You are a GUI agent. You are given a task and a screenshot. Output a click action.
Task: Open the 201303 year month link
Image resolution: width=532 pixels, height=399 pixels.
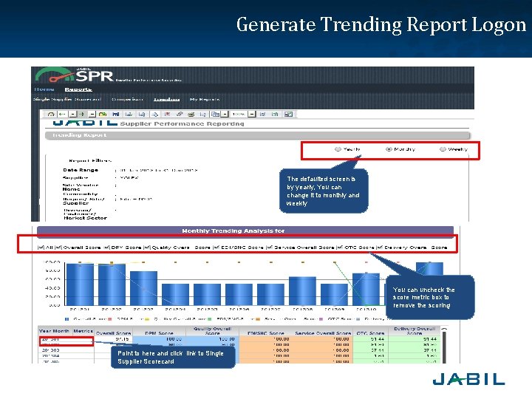50,349
